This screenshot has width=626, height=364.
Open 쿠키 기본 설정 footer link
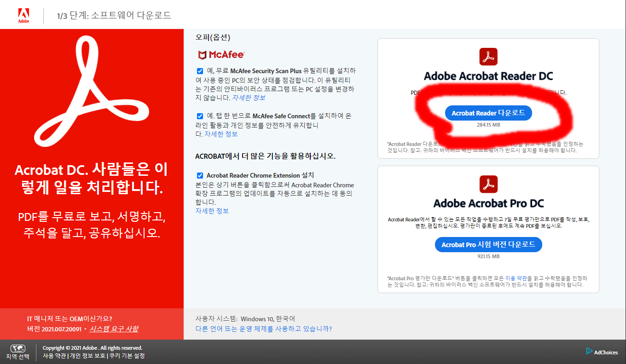coord(127,356)
